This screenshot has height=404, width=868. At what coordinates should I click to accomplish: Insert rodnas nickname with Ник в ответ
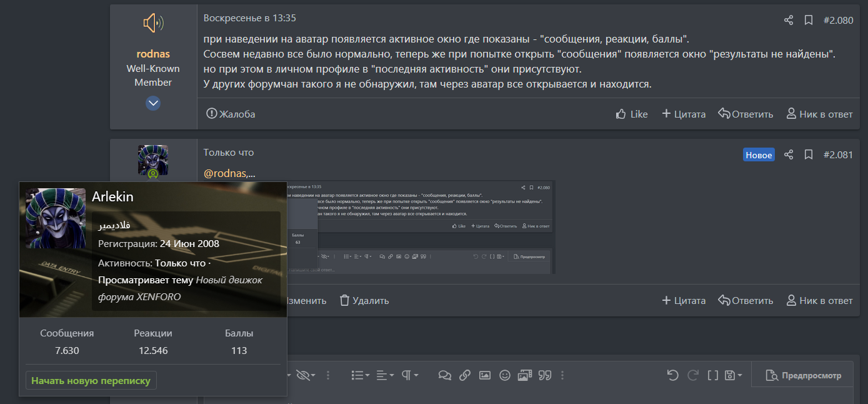pos(819,114)
